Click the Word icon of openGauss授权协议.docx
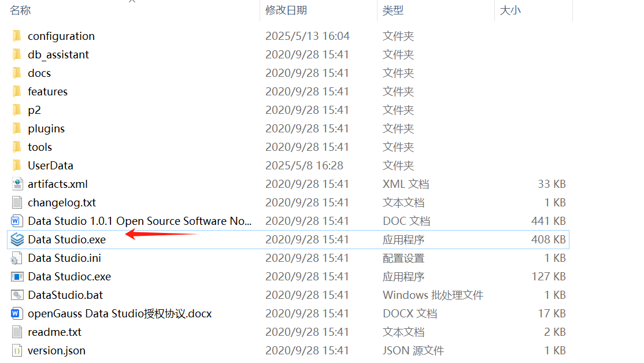644x363 pixels. [x=17, y=313]
